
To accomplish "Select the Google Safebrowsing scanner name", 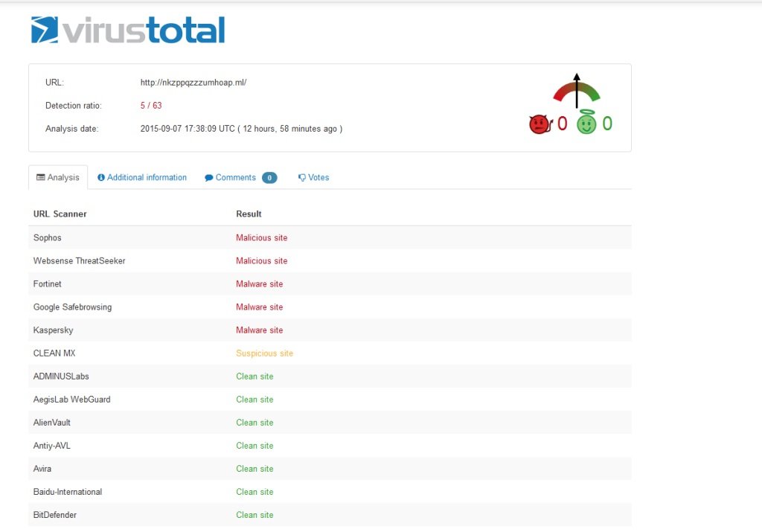I will pos(72,307).
